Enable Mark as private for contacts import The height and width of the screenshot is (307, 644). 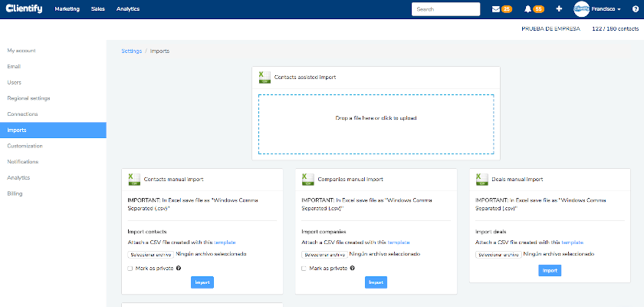coord(130,269)
